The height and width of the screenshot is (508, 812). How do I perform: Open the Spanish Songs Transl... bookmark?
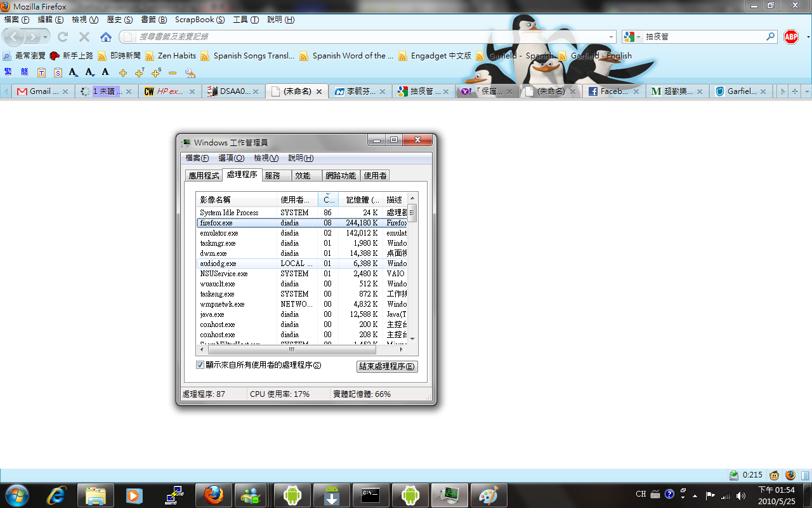(247, 56)
